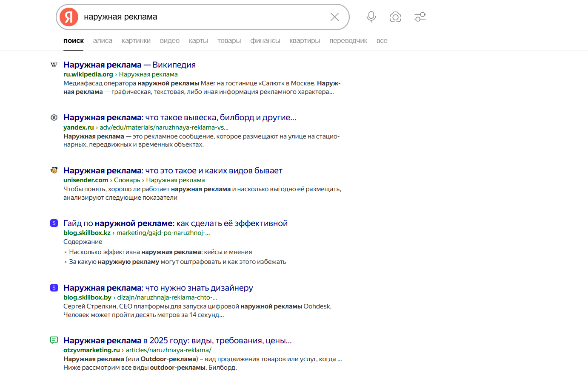Image resolution: width=588 pixels, height=382 pixels.
Task: Open sitelink about штрафы за наружную рекламу
Action: coord(177,262)
